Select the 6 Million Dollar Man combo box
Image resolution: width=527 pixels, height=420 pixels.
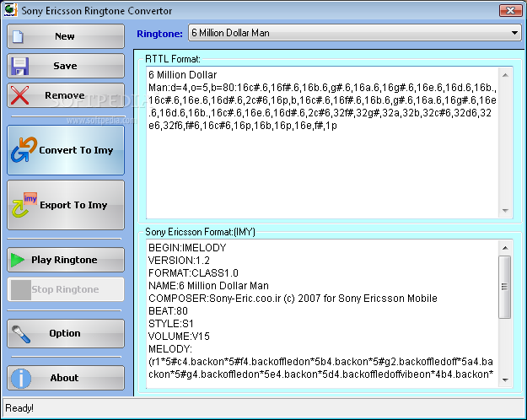[x=355, y=33]
